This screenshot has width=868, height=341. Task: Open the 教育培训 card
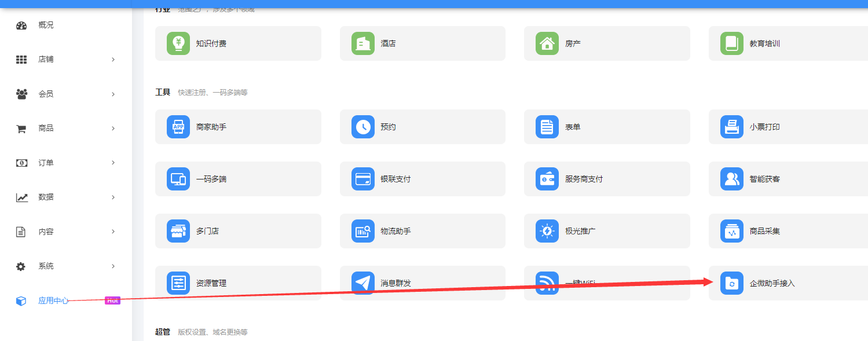(x=788, y=43)
